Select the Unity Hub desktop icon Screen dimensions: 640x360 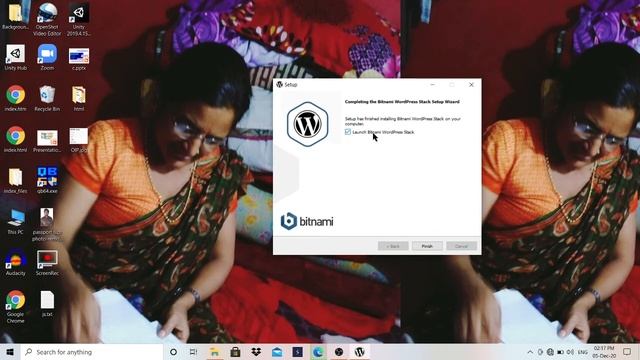(16, 58)
